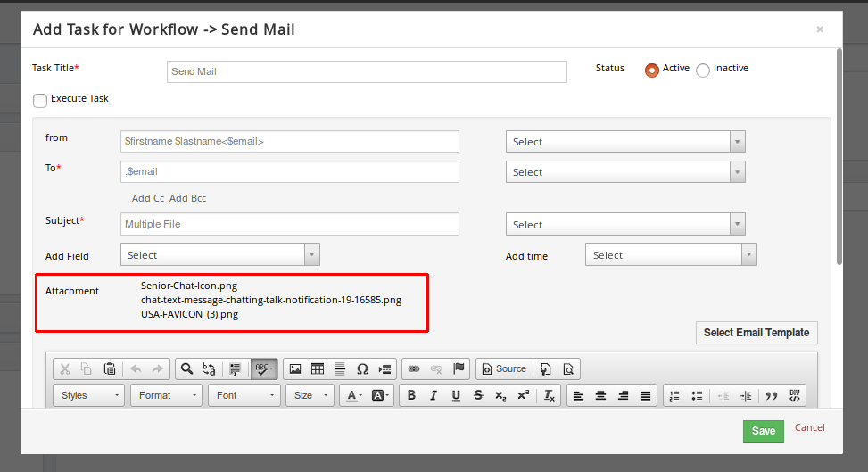Click the Copy icon in editor toolbar

(x=87, y=369)
